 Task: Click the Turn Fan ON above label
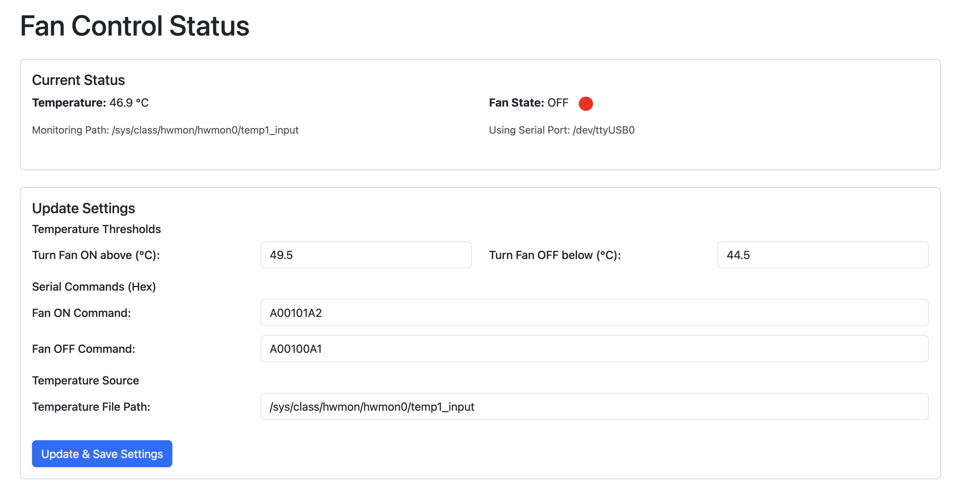pyautogui.click(x=96, y=255)
